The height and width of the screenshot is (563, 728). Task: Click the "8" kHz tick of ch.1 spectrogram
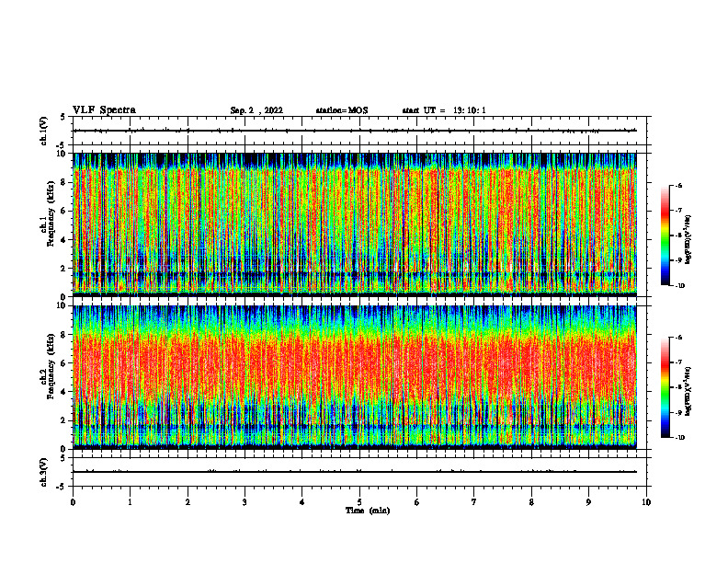click(x=63, y=182)
